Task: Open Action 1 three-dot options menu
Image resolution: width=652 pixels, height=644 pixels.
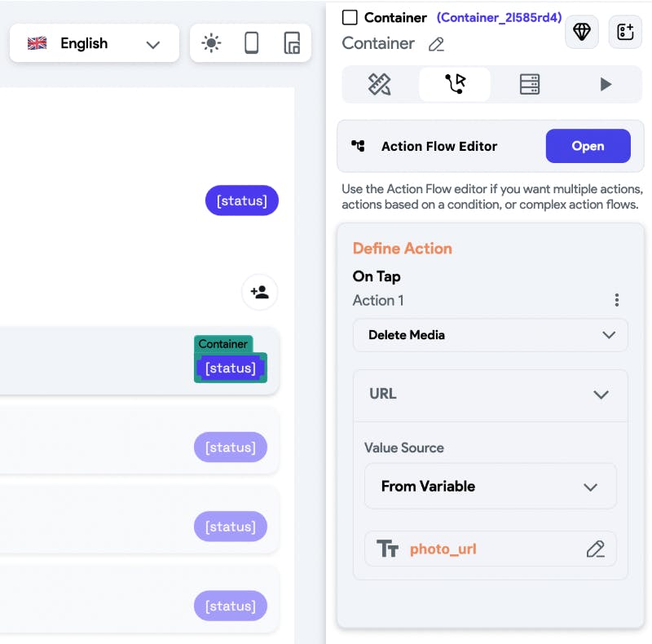Action: pyautogui.click(x=617, y=300)
